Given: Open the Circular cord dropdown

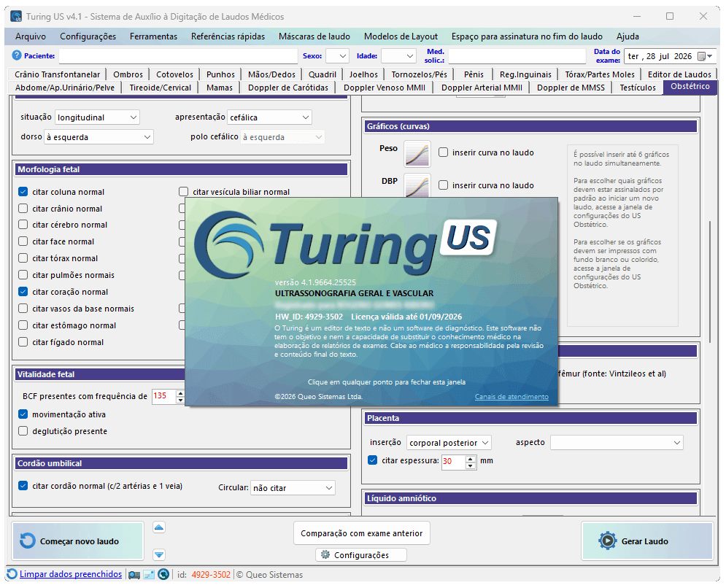Looking at the screenshot, I should pos(293,488).
